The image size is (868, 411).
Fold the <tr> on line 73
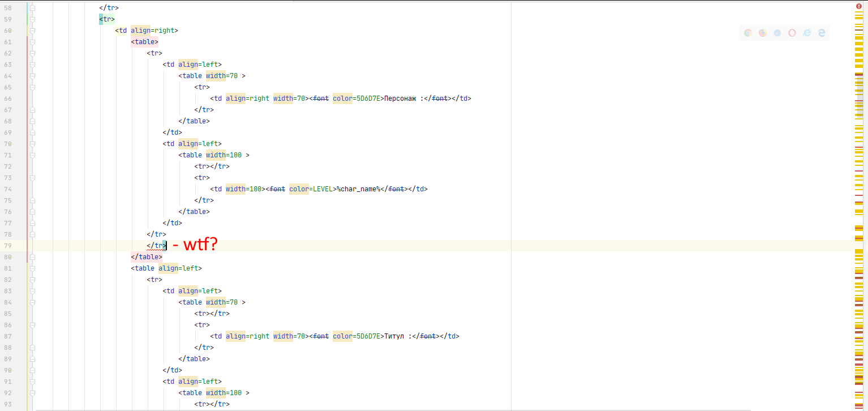pyautogui.click(x=32, y=178)
